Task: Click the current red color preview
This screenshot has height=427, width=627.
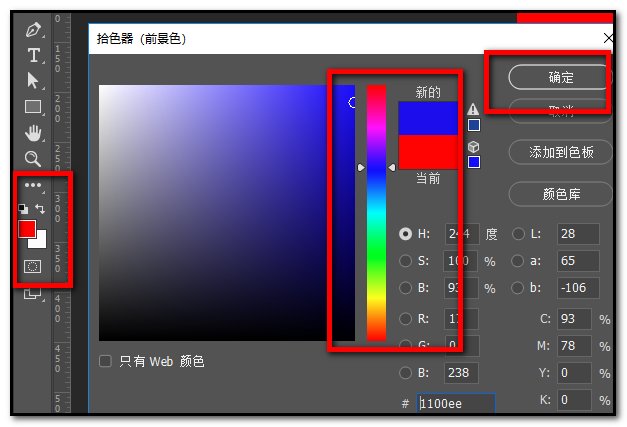Action: point(428,152)
